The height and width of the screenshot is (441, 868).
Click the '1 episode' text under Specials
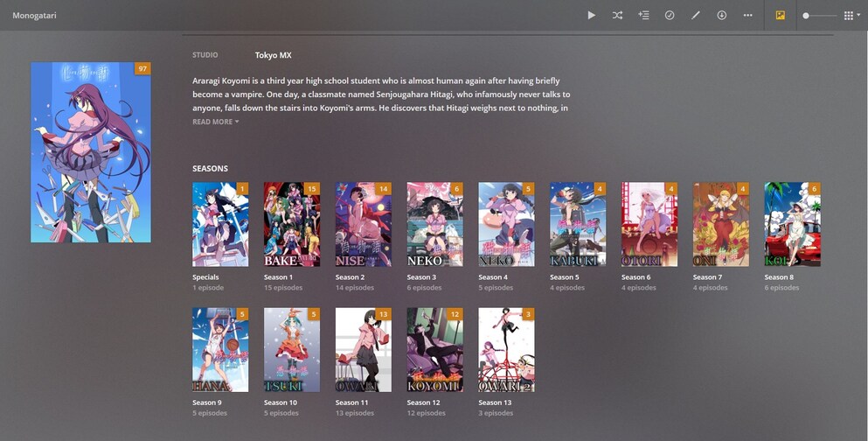pos(207,288)
